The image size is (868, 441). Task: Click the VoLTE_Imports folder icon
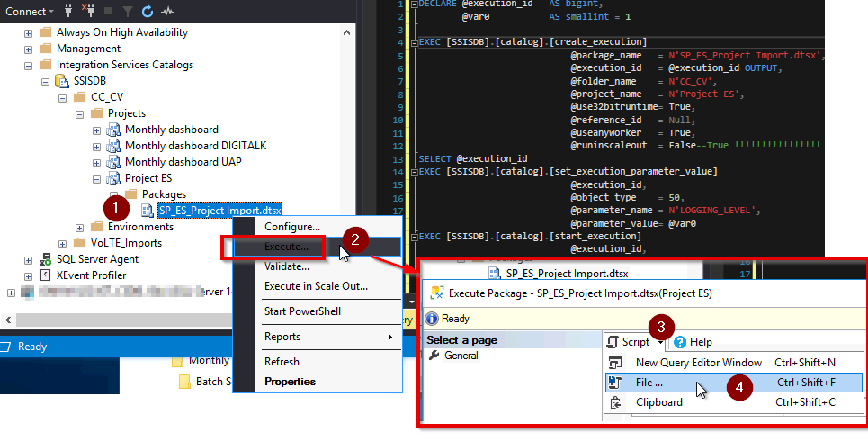pos(80,243)
